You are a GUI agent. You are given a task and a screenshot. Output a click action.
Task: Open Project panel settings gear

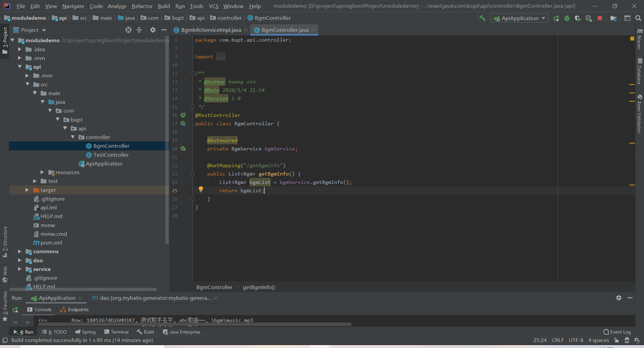pyautogui.click(x=153, y=30)
